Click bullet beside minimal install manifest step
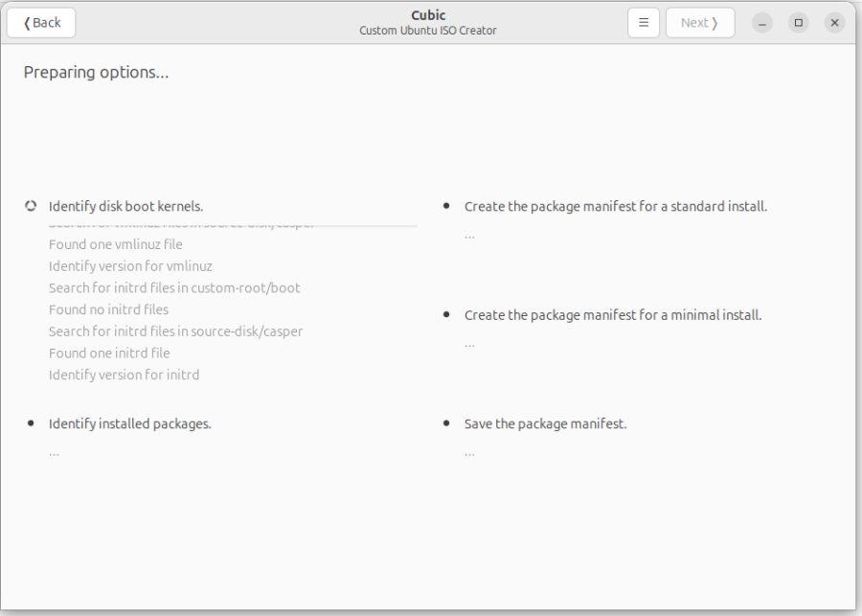This screenshot has height=616, width=862. point(446,314)
